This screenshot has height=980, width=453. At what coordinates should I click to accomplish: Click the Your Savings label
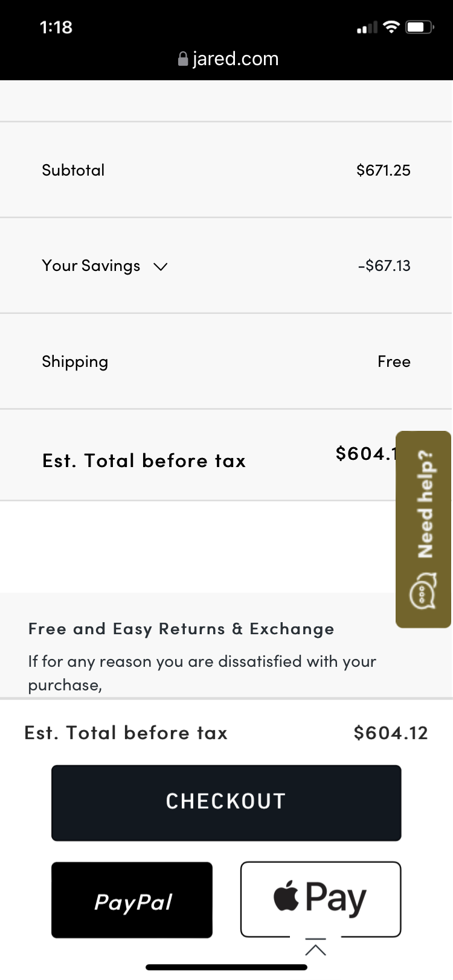[91, 266]
